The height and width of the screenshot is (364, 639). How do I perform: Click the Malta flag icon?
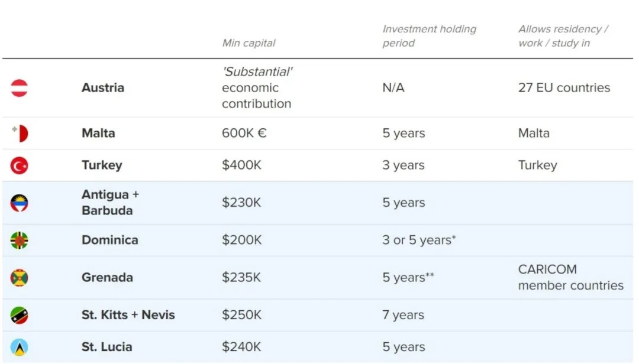point(19,133)
